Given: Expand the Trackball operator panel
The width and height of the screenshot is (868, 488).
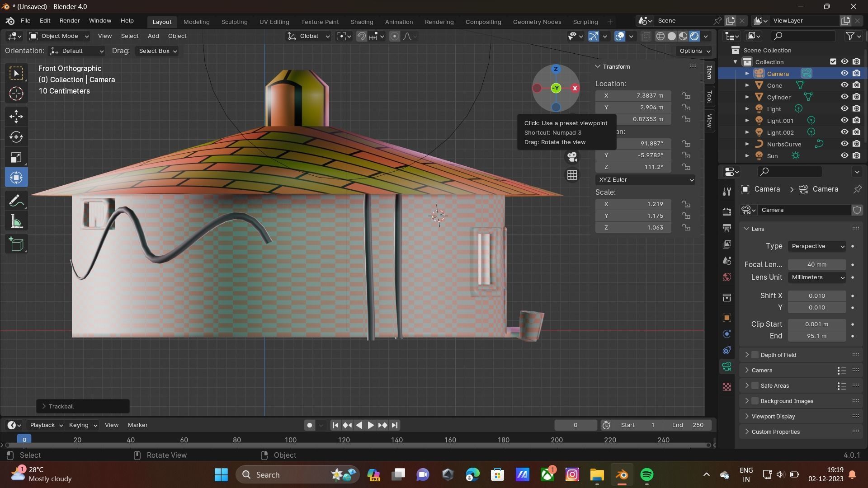Looking at the screenshot, I should [83, 406].
